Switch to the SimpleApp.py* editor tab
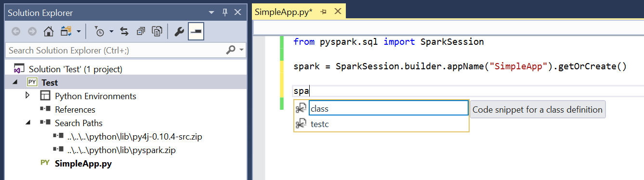Screen dimensions: 644x180 coord(284,12)
